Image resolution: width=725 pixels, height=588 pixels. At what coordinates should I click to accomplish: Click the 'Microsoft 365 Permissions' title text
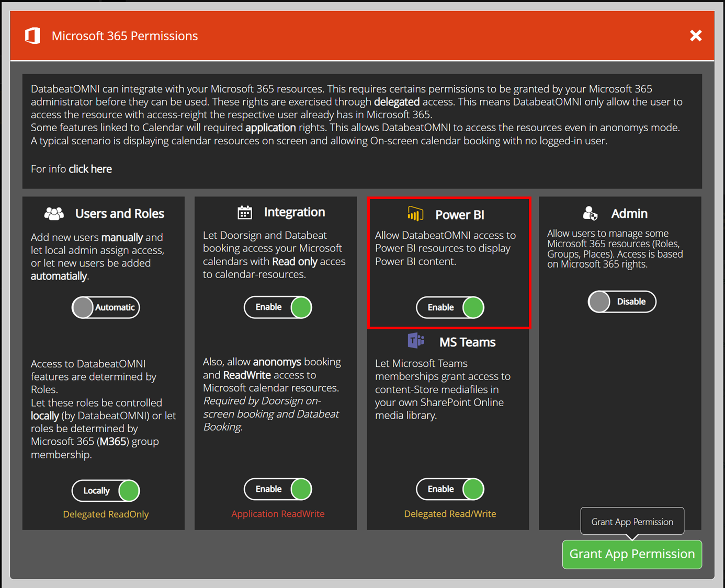coord(124,36)
